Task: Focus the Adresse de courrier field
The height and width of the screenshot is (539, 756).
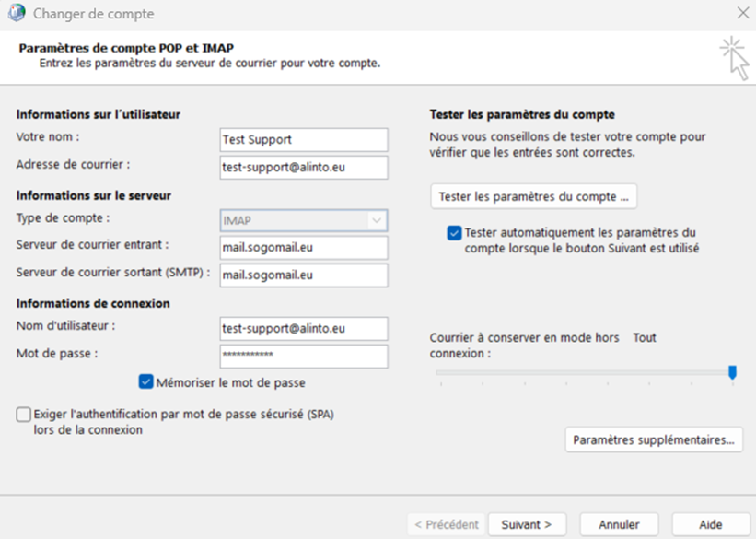Action: click(x=304, y=167)
